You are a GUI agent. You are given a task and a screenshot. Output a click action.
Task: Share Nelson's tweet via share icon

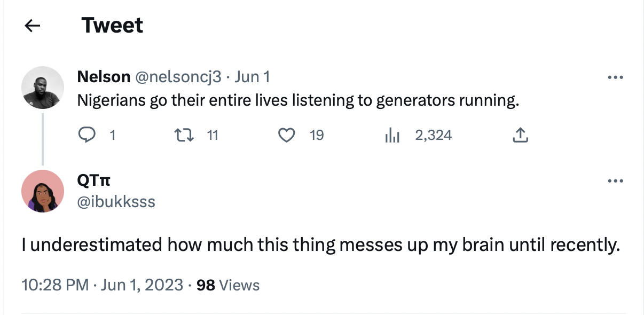pos(520,136)
